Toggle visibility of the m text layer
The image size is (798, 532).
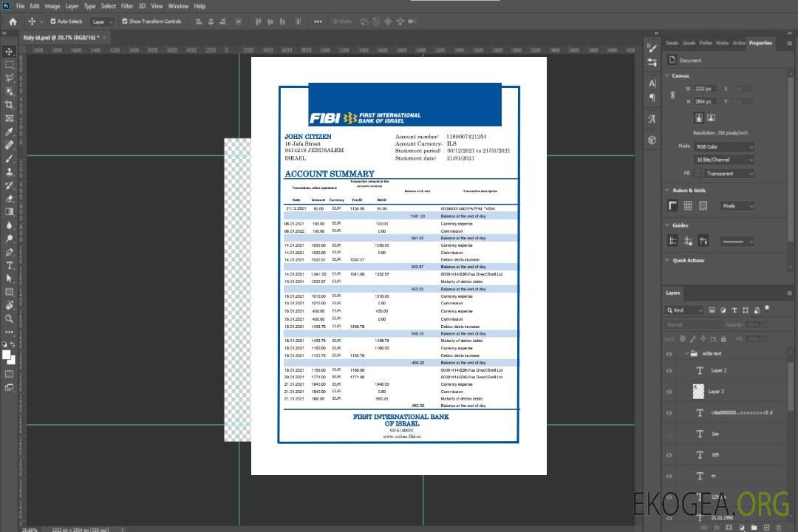(x=669, y=477)
